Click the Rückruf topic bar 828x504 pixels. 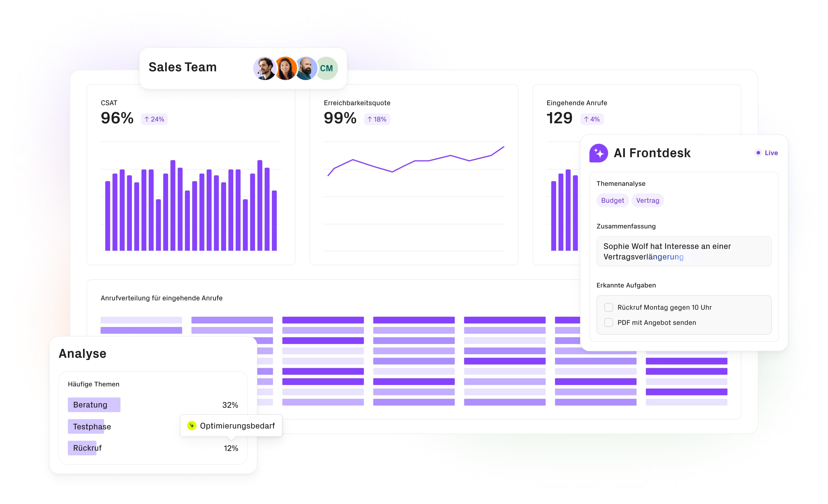pos(82,448)
